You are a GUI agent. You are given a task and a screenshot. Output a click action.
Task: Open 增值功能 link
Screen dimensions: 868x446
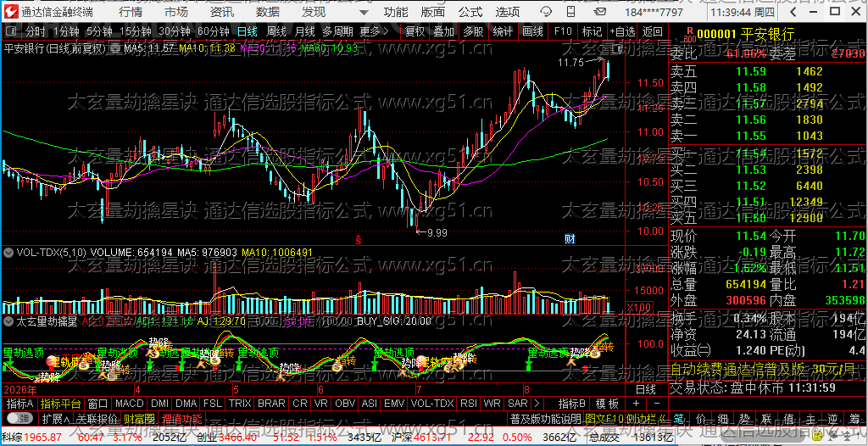point(182,417)
